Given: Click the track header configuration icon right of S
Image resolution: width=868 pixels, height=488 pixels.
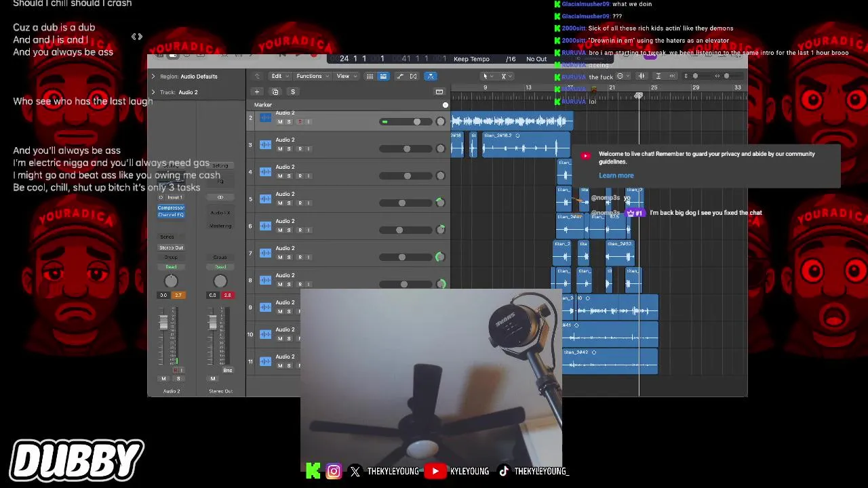Looking at the screenshot, I should tap(439, 91).
